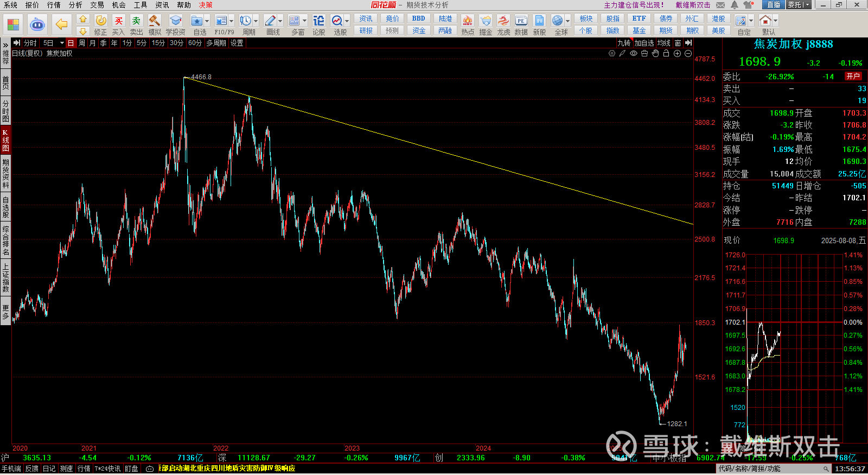Expand the 全球 dropdown arrow

pyautogui.click(x=567, y=21)
